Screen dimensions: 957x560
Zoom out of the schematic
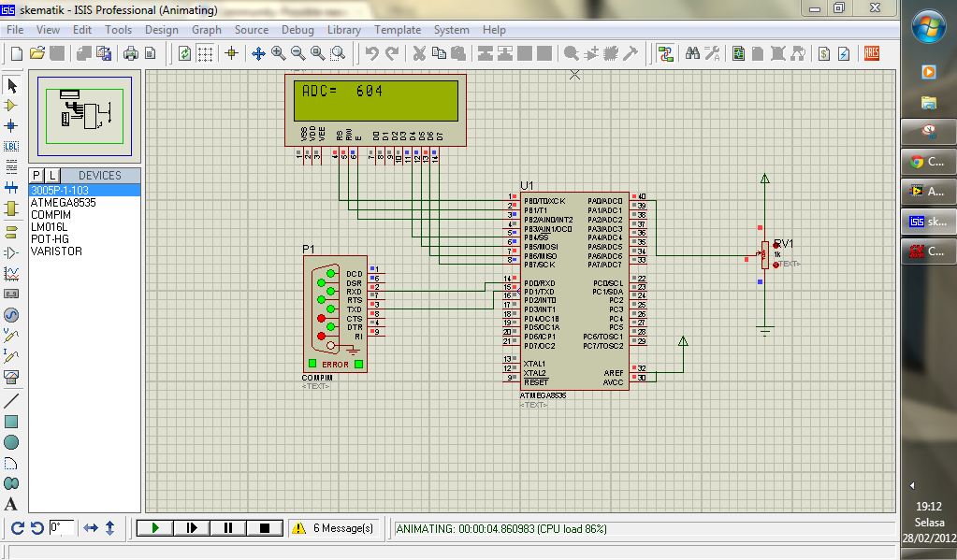point(297,53)
